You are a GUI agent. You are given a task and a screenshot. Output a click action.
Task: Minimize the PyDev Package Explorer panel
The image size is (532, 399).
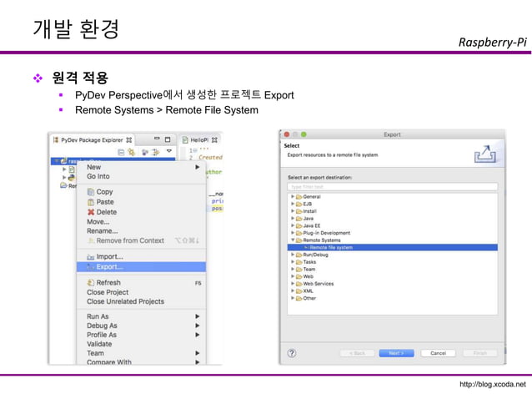pyautogui.click(x=157, y=139)
